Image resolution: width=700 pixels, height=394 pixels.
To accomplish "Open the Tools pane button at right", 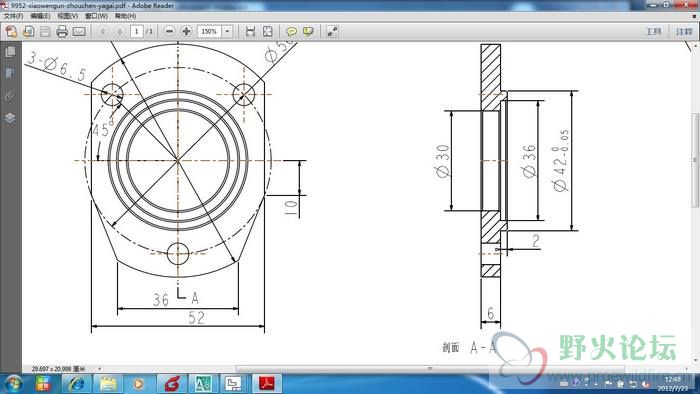I will (x=654, y=31).
